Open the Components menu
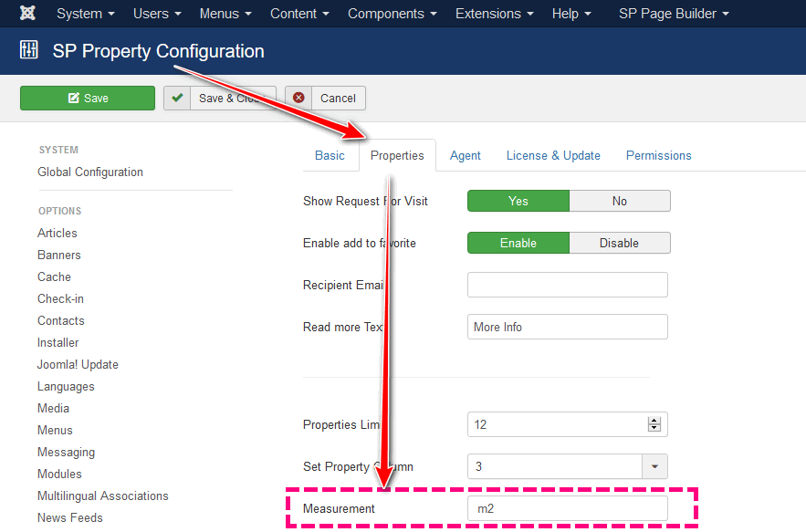The image size is (806, 532). (392, 14)
